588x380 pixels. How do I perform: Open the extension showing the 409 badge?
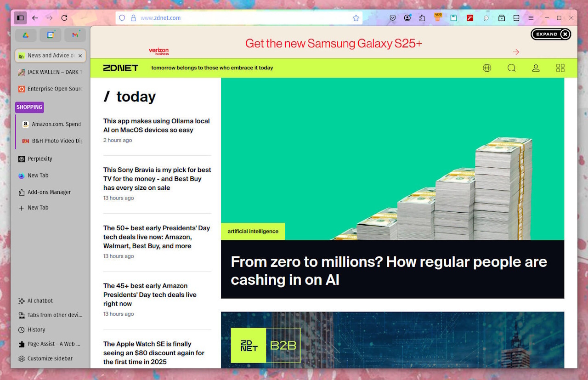438,17
